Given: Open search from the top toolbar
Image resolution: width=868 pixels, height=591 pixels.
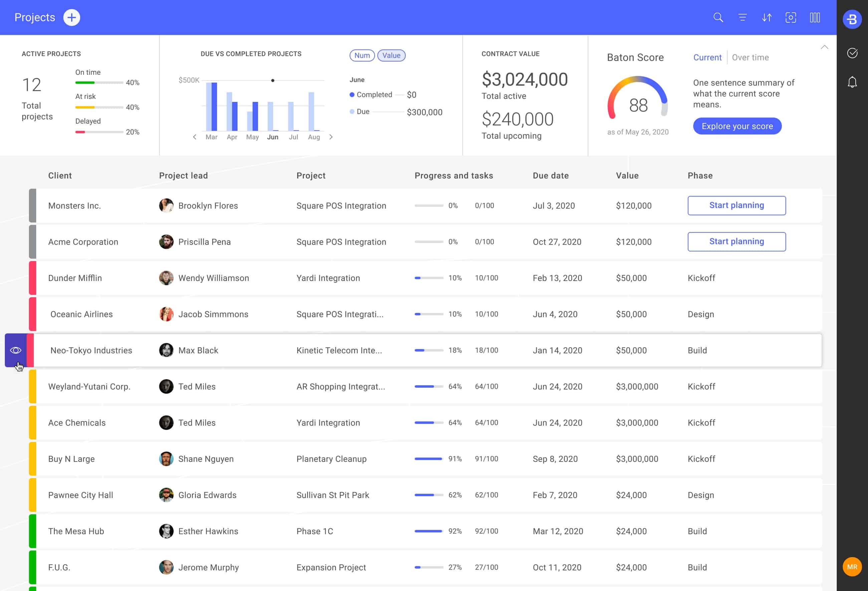Looking at the screenshot, I should tap(718, 17).
